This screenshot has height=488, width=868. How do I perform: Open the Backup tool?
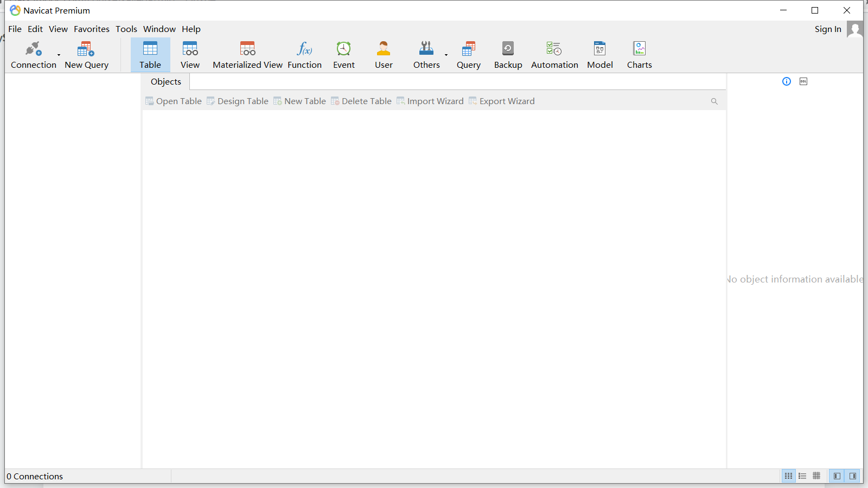point(508,55)
